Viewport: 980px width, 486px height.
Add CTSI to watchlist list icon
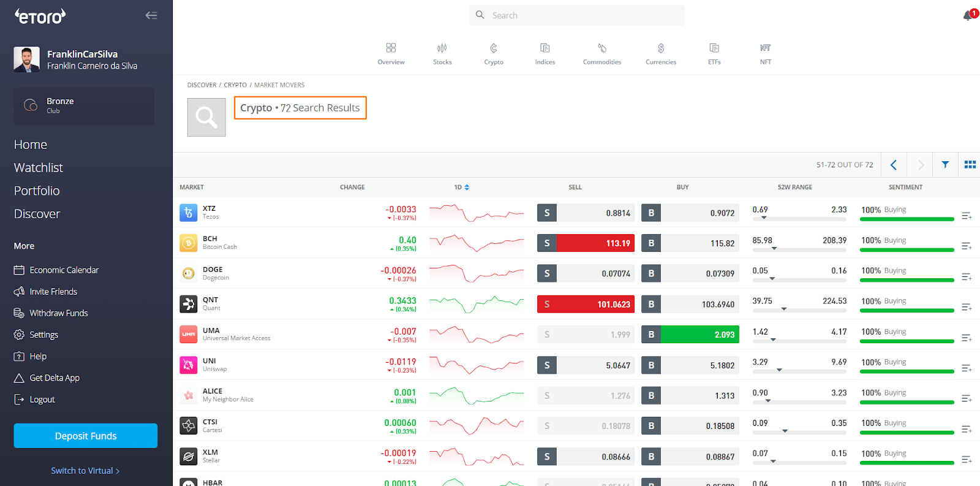967,429
